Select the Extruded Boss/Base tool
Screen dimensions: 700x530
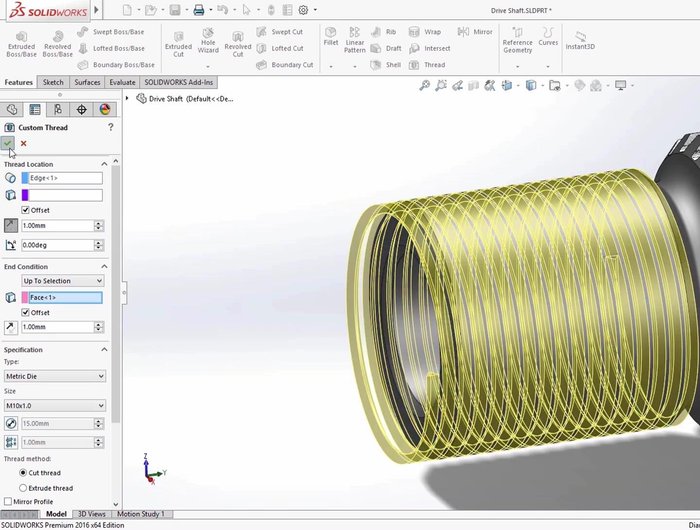(20, 44)
